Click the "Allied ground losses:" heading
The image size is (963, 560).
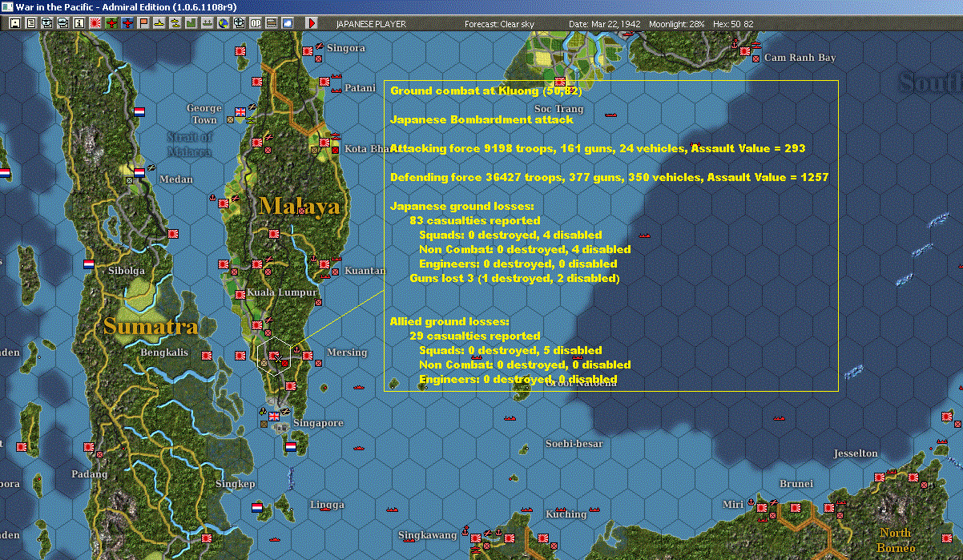(449, 321)
